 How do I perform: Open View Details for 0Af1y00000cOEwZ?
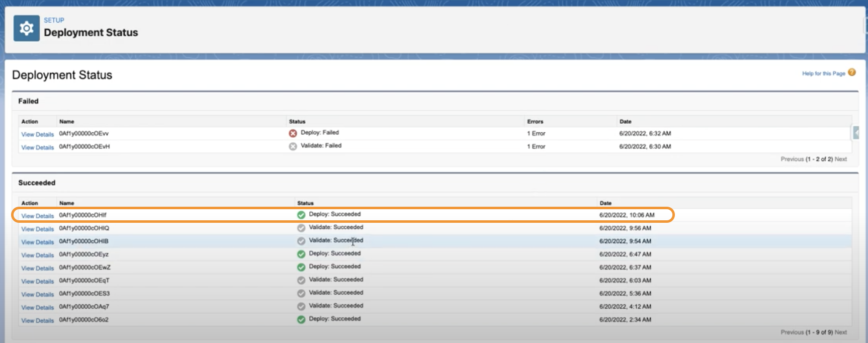38,268
